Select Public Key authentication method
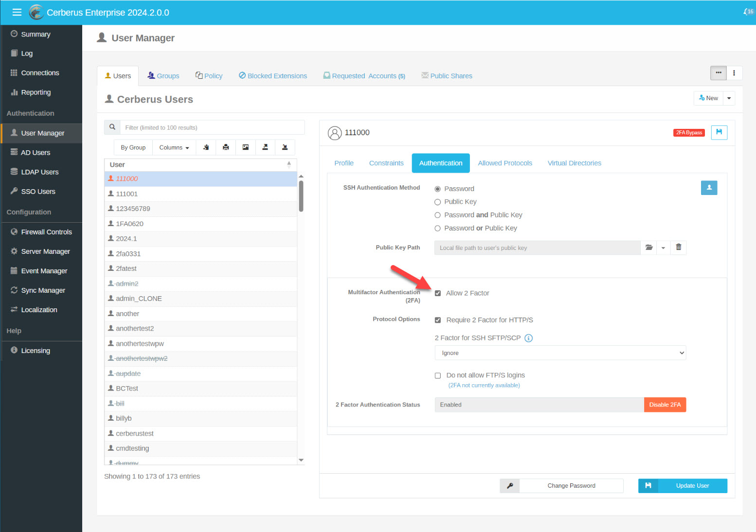756x532 pixels. (437, 202)
